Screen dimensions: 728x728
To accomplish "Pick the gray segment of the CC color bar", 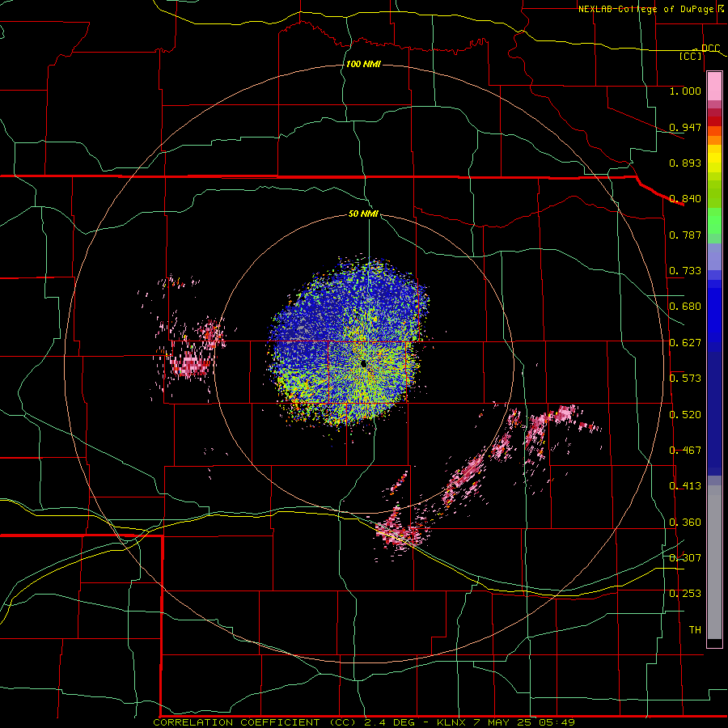I will coord(714,562).
